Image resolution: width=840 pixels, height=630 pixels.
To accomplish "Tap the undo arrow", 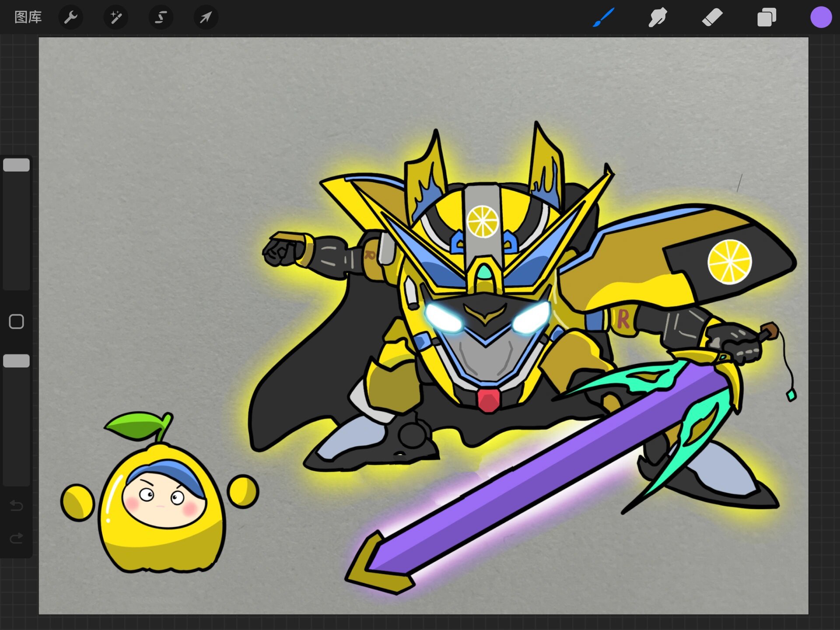I will point(16,506).
